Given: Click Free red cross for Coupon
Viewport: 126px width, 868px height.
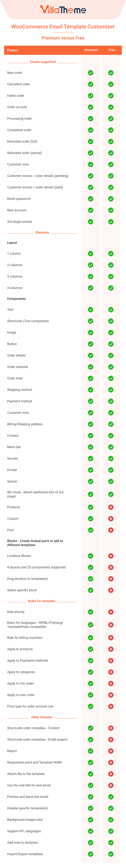Looking at the screenshot, I should click(x=111, y=519).
